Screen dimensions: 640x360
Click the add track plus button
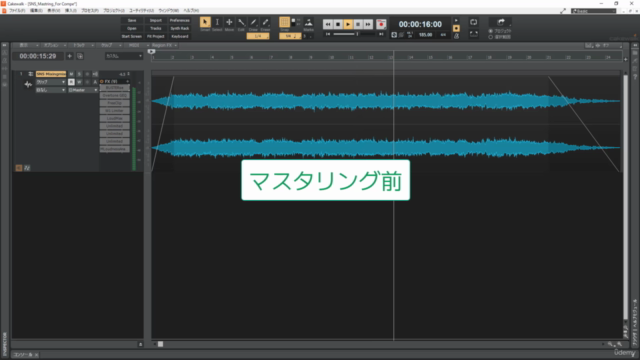pos(69,56)
